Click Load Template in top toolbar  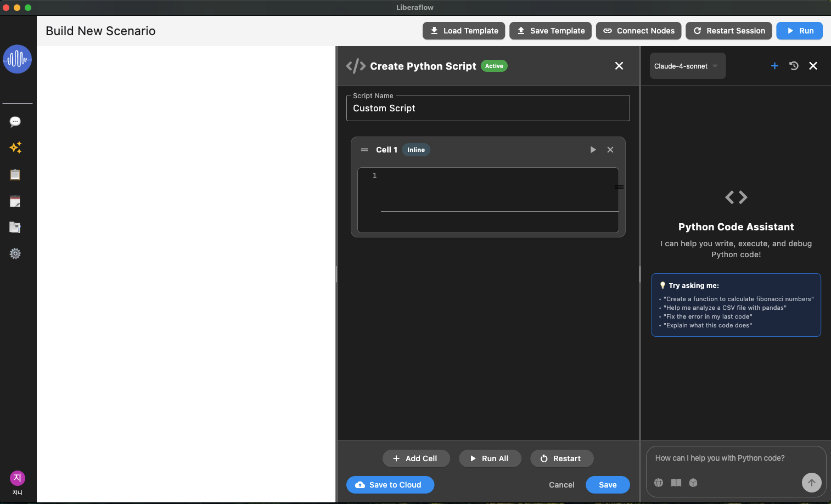[464, 31]
